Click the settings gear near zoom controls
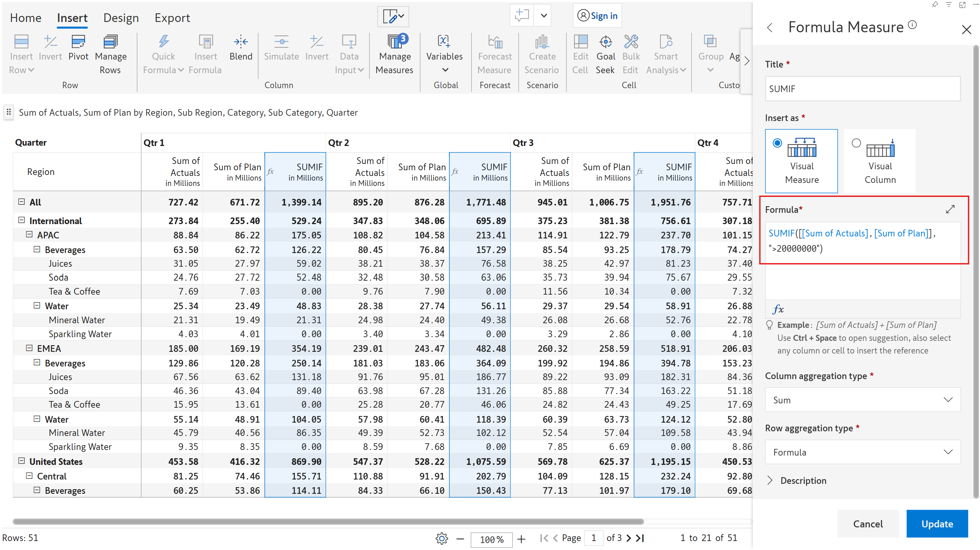Image resolution: width=980 pixels, height=550 pixels. (441, 538)
